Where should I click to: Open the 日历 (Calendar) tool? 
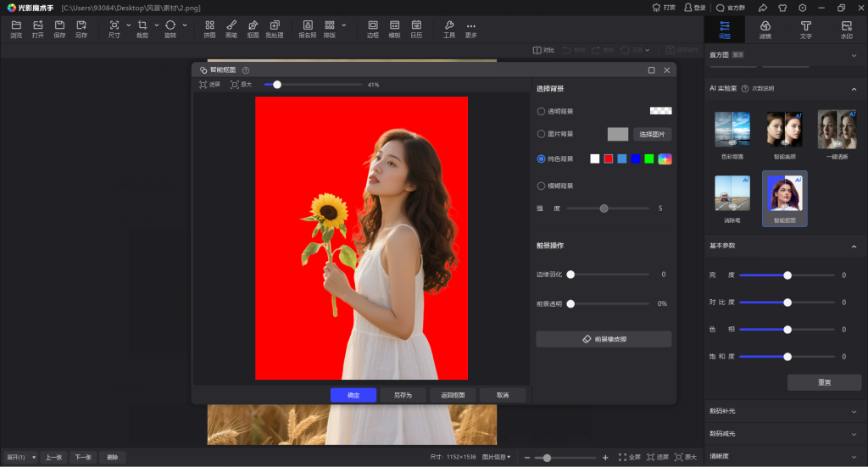(x=416, y=25)
